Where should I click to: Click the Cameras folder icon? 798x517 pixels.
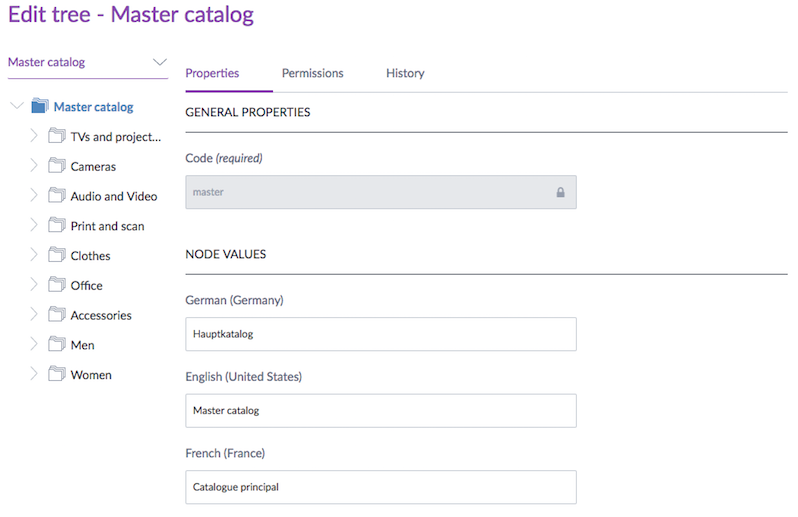pyautogui.click(x=57, y=166)
